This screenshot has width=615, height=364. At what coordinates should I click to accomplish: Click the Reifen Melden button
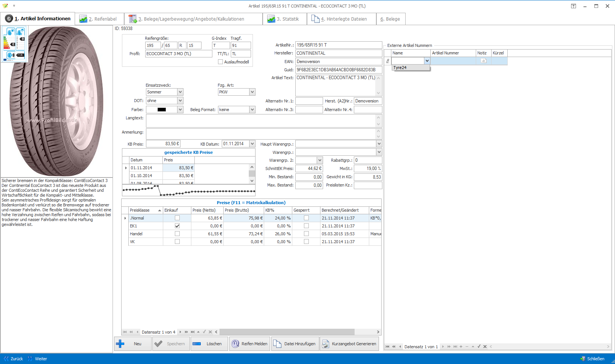point(250,344)
